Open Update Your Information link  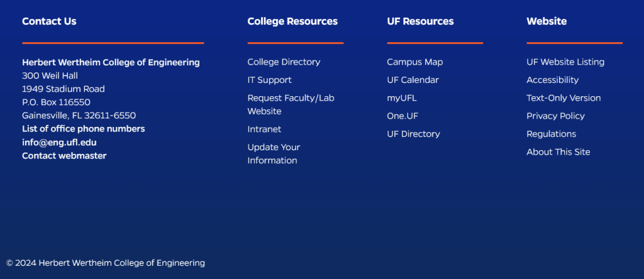[274, 154]
